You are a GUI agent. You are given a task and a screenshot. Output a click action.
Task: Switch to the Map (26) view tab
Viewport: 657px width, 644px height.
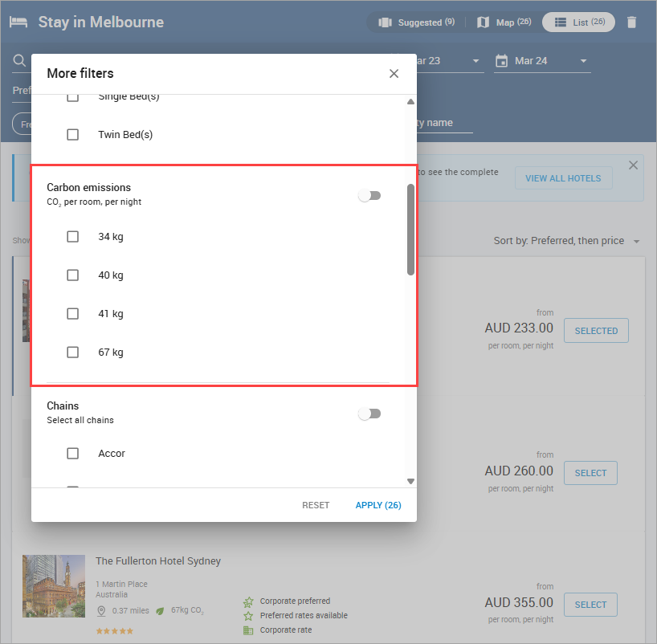(504, 22)
